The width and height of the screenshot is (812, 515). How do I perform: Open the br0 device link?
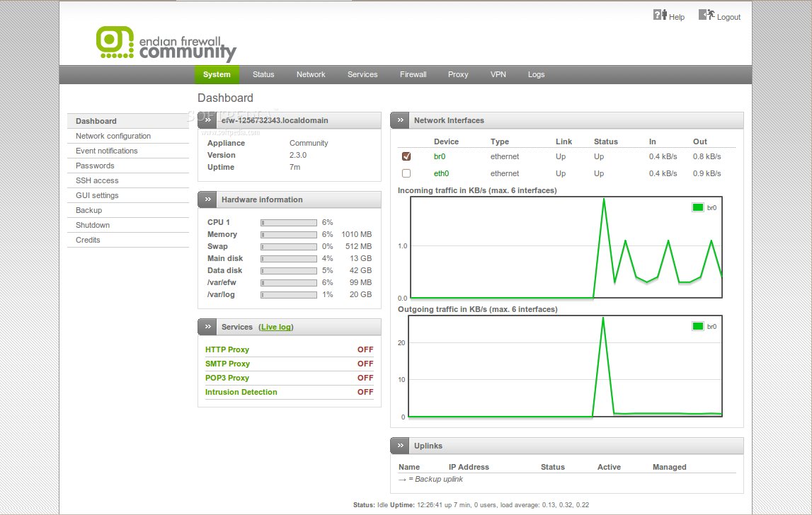click(440, 156)
